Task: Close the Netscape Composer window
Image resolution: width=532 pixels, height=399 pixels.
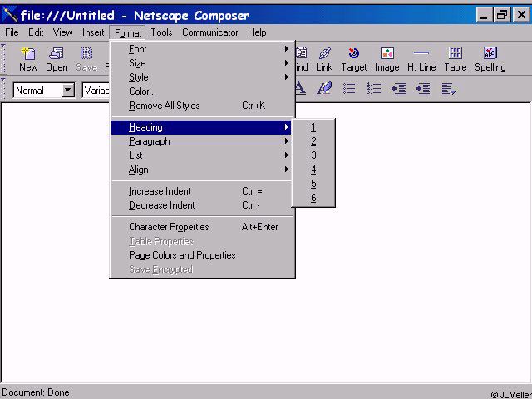Action: pyautogui.click(x=521, y=15)
